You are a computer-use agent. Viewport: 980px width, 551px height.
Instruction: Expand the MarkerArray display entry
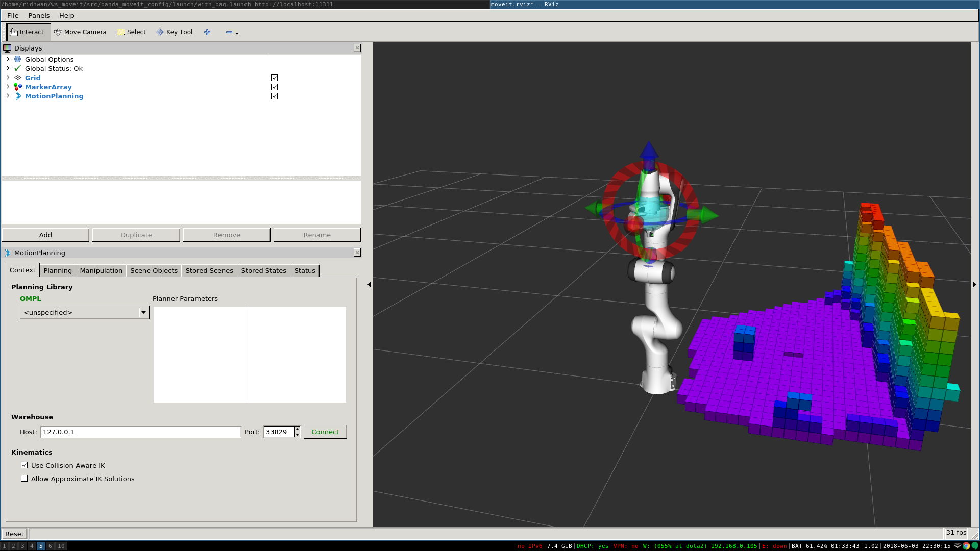coord(8,87)
